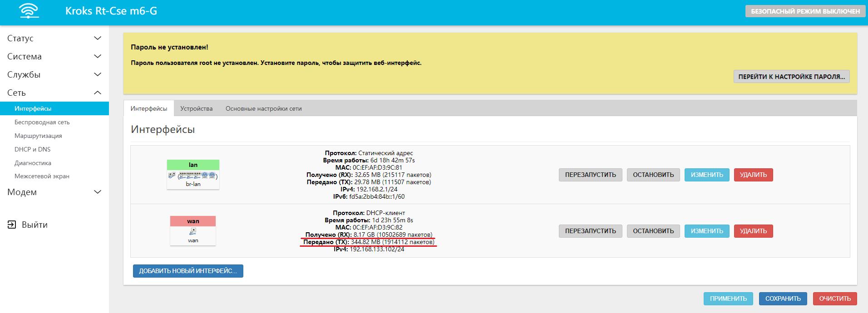This screenshot has width=868, height=313.
Task: Click the br-lan bridge devices icon
Action: click(x=193, y=176)
